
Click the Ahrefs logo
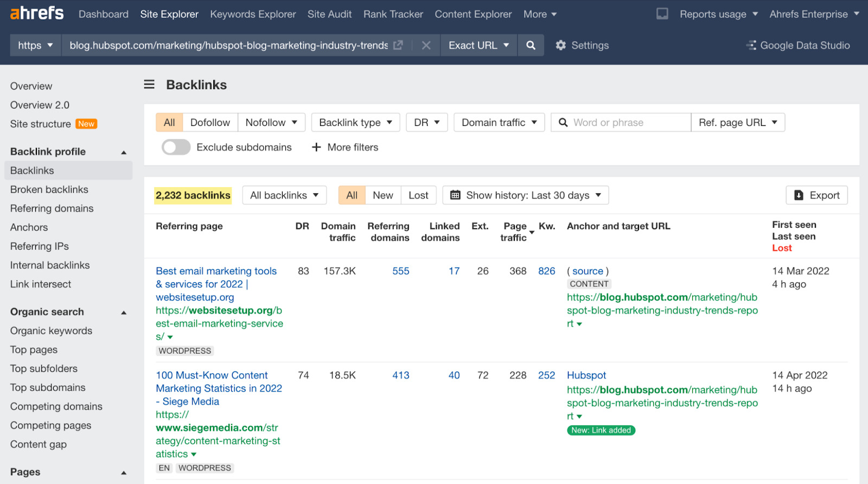pyautogui.click(x=37, y=13)
